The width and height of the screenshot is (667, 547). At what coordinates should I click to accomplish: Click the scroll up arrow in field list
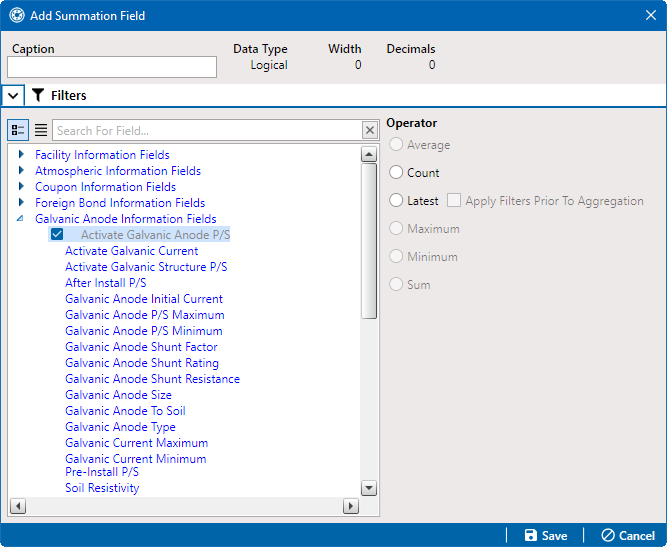[369, 154]
